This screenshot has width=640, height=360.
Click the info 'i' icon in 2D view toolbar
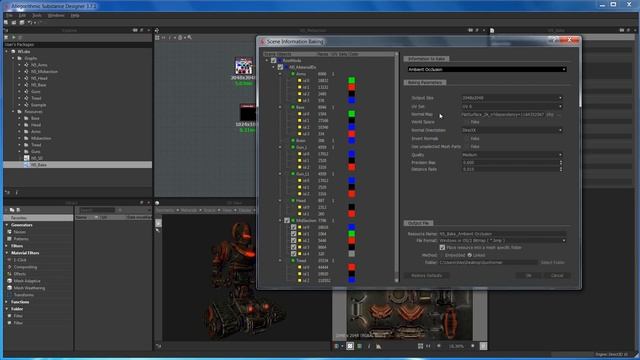[x=369, y=346]
